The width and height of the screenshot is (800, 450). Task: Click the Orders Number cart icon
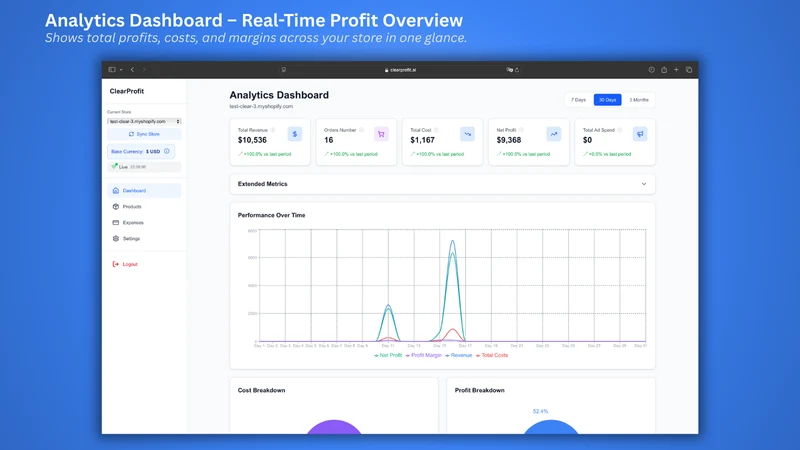coord(381,134)
